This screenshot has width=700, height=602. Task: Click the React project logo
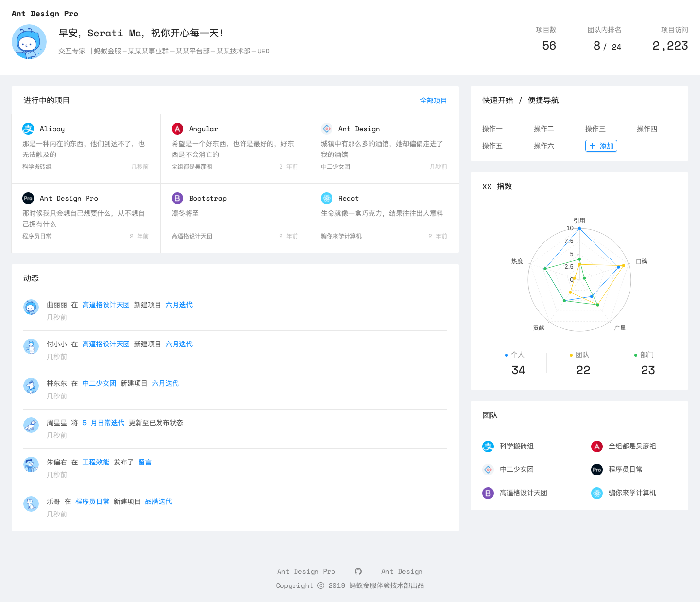click(327, 198)
